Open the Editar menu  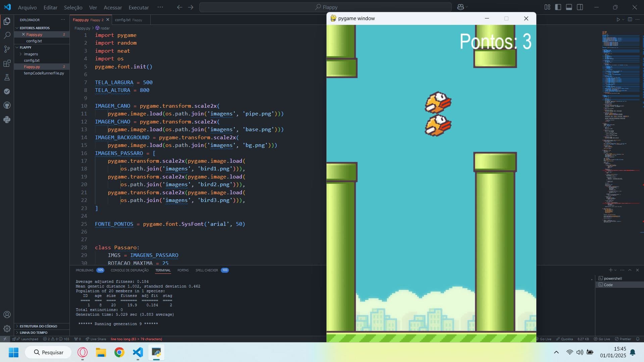[x=50, y=7]
